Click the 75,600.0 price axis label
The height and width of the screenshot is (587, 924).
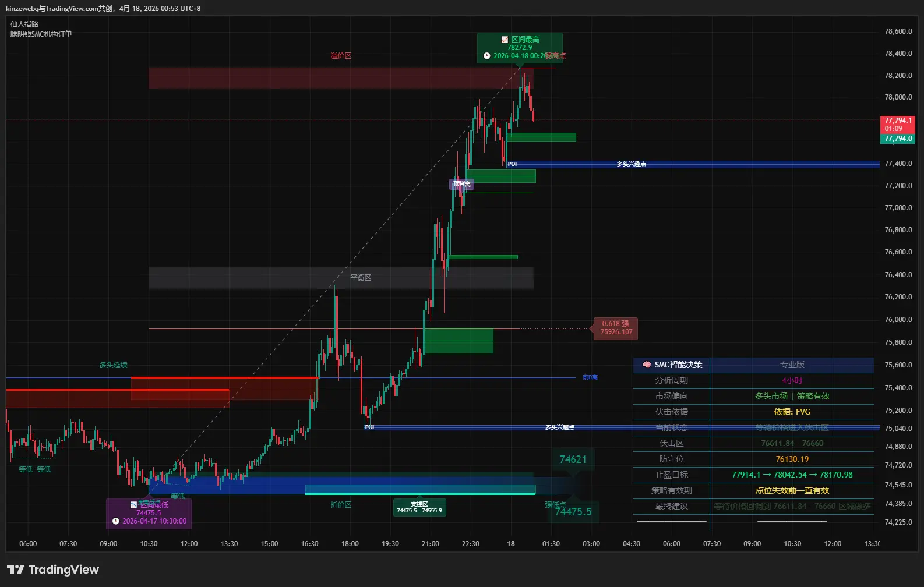[x=898, y=365]
